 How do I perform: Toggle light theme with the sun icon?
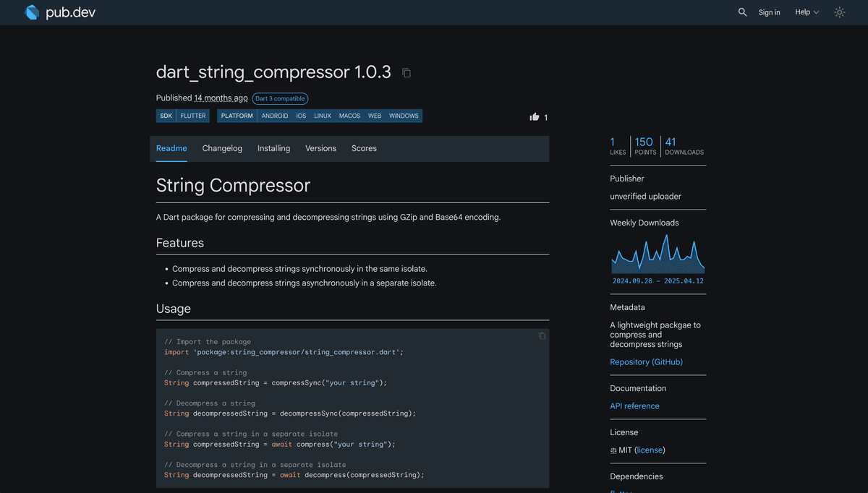pyautogui.click(x=839, y=12)
